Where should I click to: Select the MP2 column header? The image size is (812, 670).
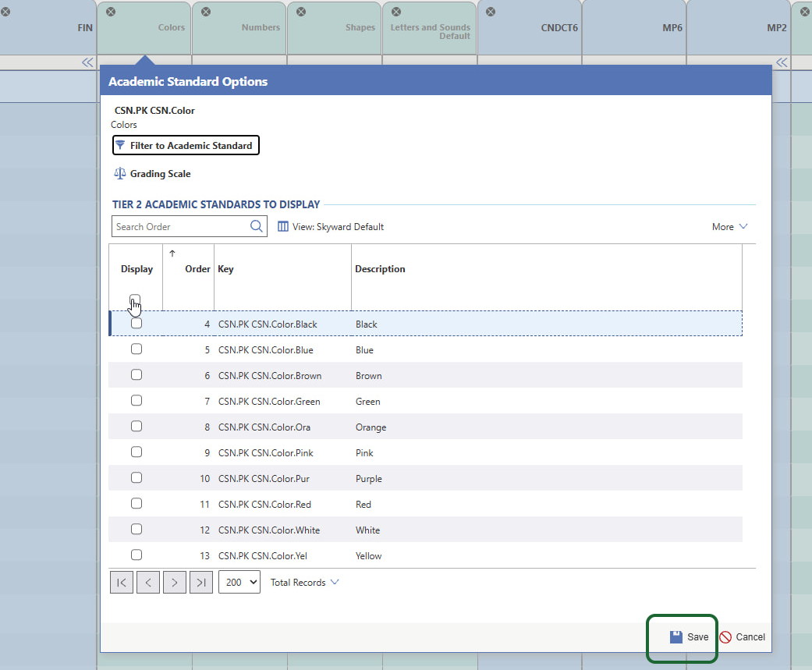(739, 27)
